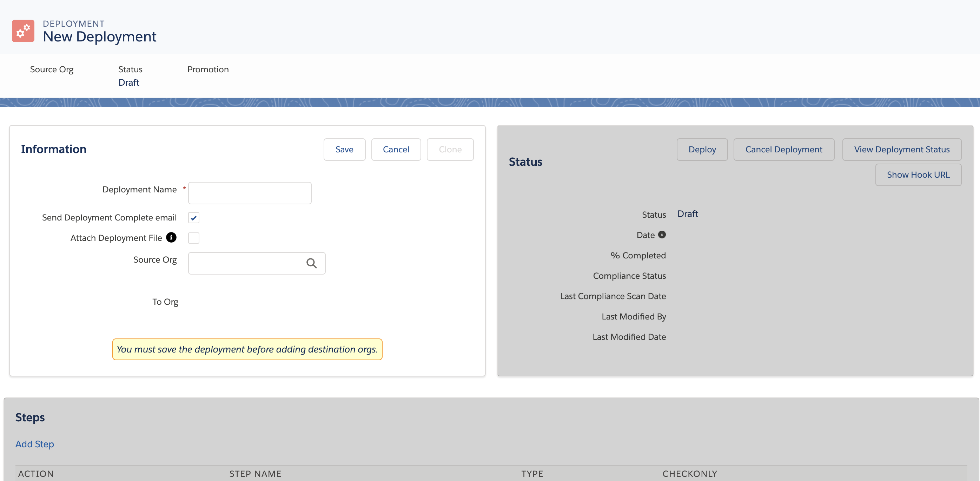This screenshot has height=481, width=980.
Task: Click the Show Hook URL button
Action: [x=918, y=174]
